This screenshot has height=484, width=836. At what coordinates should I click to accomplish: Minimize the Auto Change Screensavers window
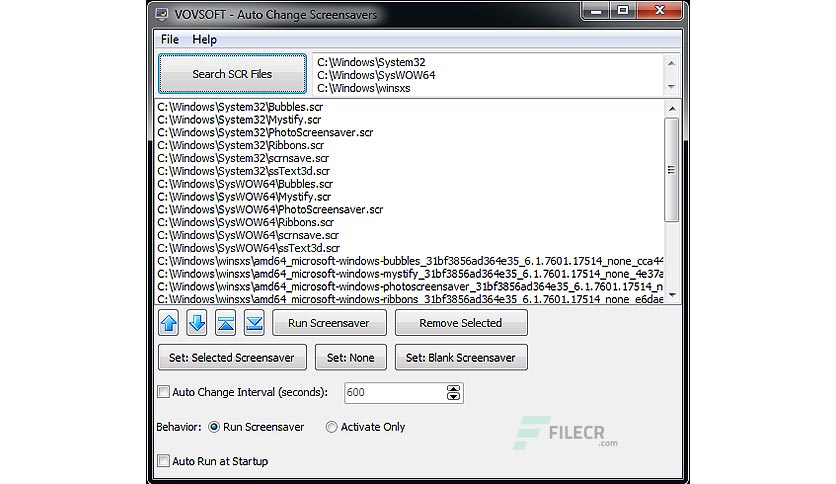coord(596,11)
